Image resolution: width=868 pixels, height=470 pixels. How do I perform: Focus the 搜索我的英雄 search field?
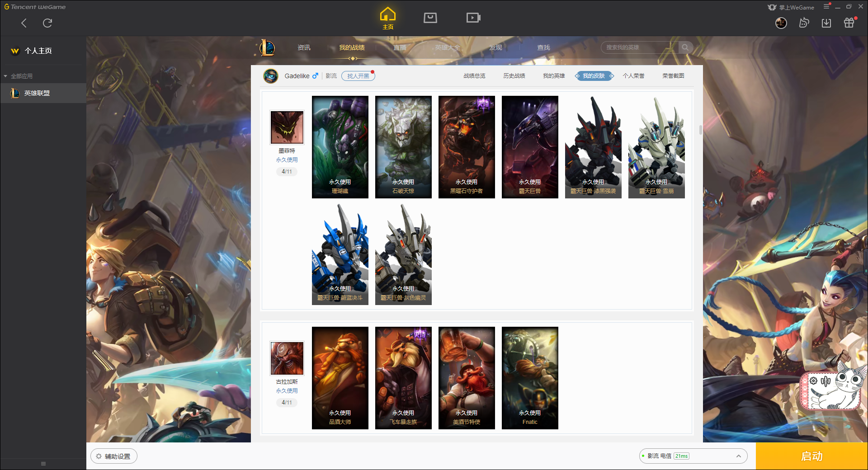coord(640,47)
